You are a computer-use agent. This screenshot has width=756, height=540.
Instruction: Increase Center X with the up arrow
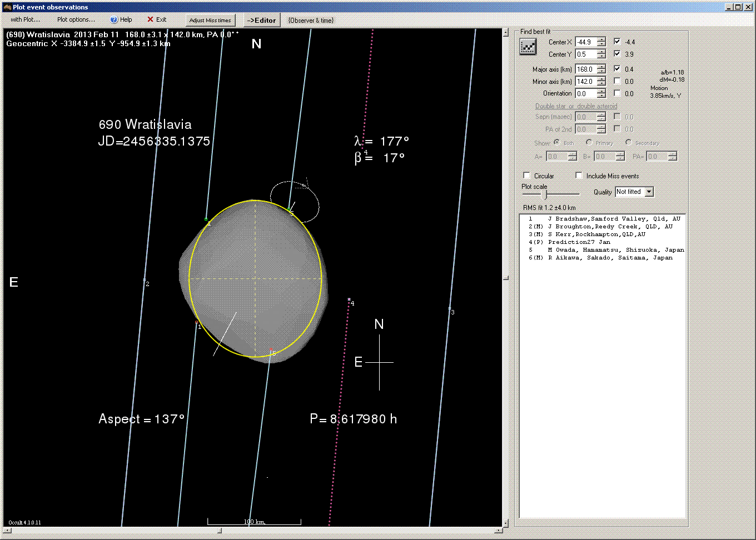click(x=601, y=39)
